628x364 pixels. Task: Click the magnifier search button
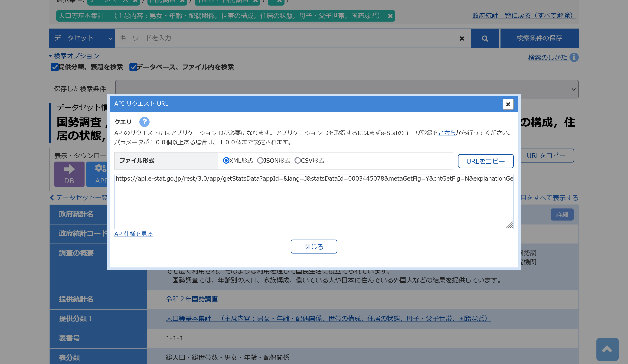click(485, 38)
